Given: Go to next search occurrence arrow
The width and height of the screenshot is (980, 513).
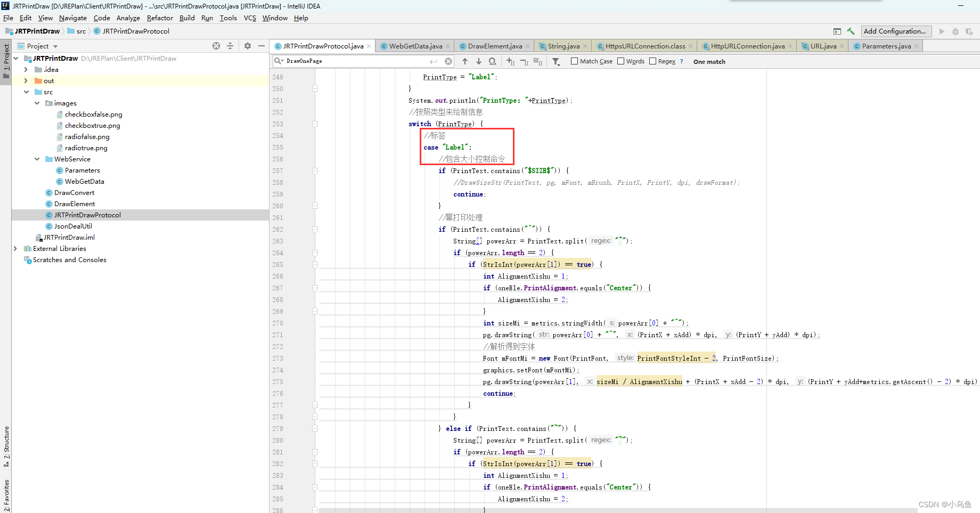Looking at the screenshot, I should click(x=479, y=61).
